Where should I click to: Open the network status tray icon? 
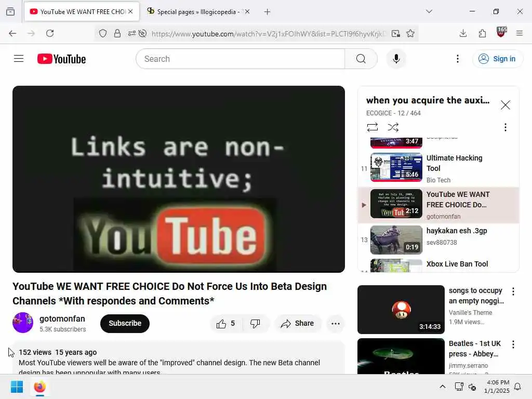(459, 387)
